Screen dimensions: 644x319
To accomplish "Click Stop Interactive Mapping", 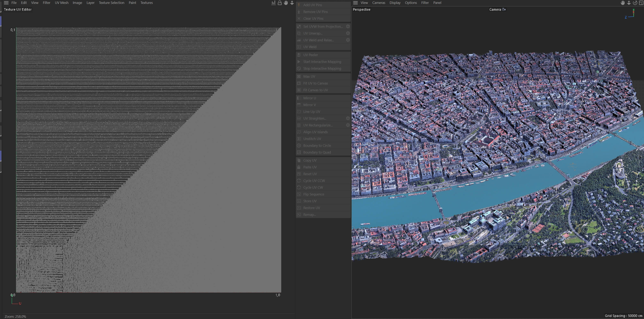I will [x=323, y=68].
